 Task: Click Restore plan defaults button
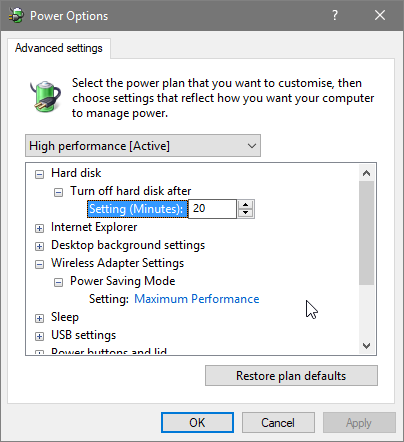(291, 376)
